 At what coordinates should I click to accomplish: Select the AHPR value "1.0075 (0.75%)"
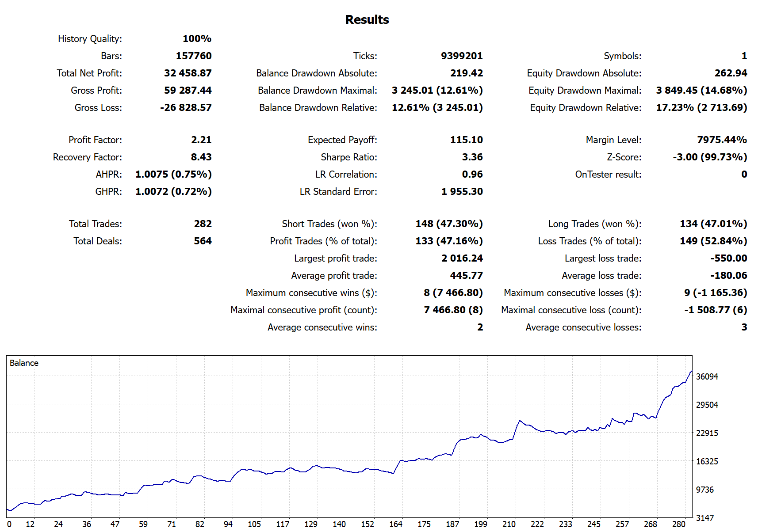173,175
